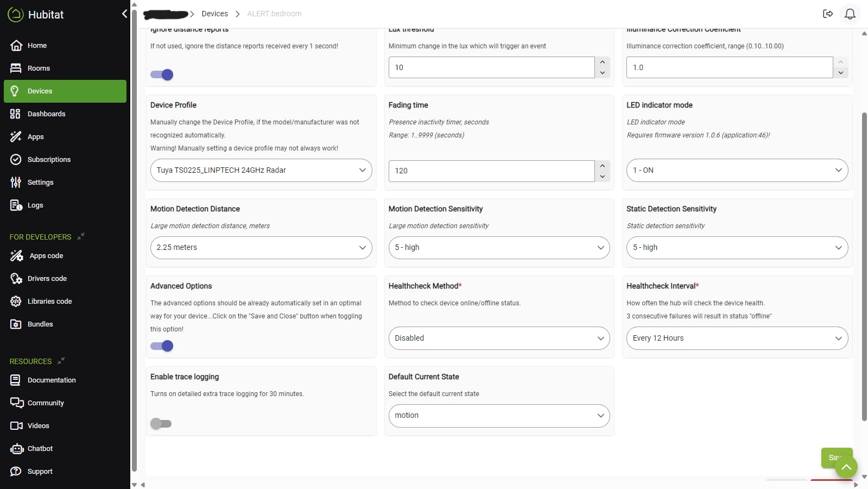Enable trace logging switch

(161, 424)
